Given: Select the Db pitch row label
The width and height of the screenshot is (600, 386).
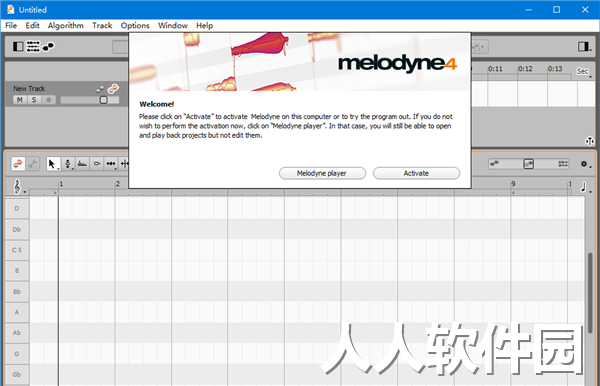Looking at the screenshot, I should tap(17, 230).
